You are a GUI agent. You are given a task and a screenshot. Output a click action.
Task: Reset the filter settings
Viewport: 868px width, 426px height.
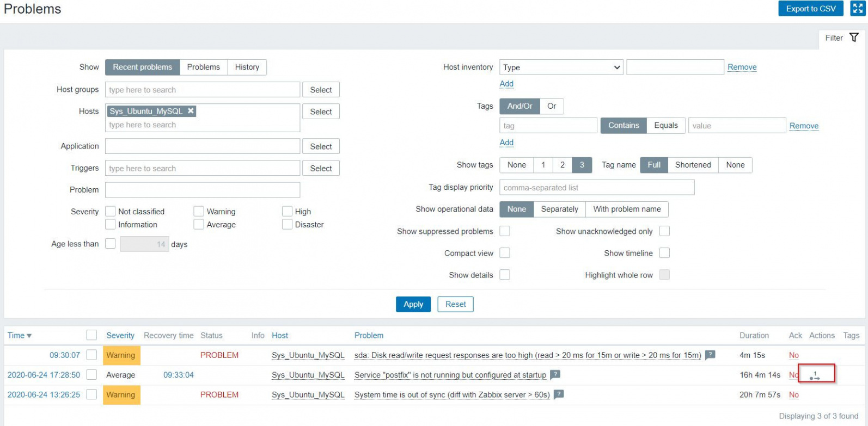click(456, 304)
